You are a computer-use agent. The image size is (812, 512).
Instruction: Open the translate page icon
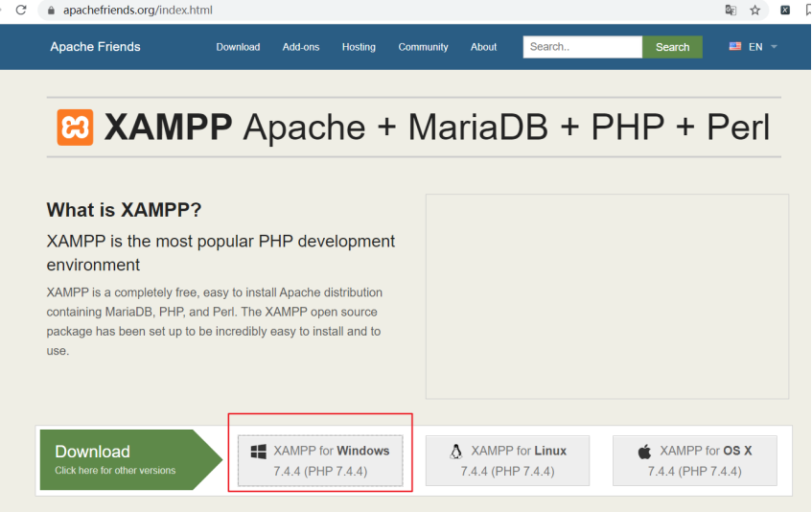[x=731, y=10]
